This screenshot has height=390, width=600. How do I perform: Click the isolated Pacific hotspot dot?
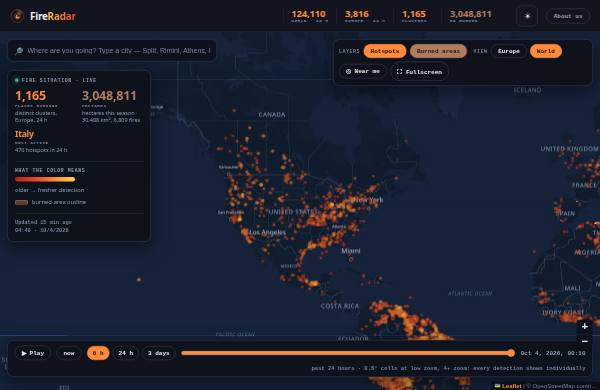(x=139, y=280)
